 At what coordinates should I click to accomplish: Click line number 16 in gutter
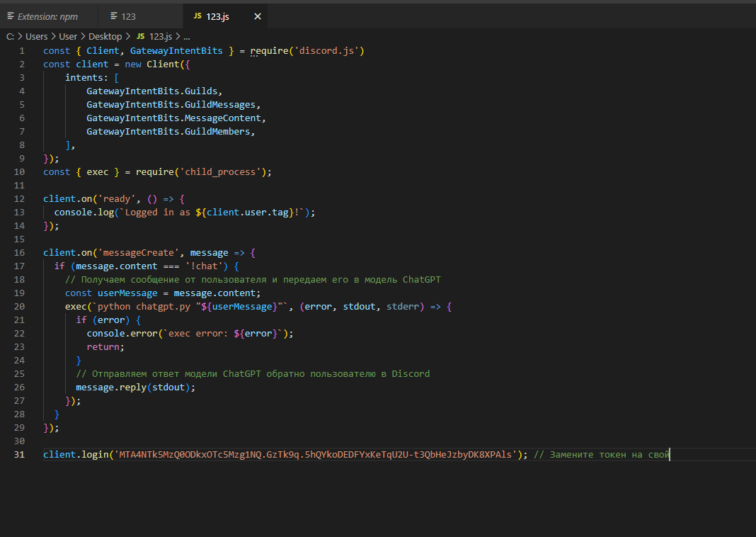(19, 253)
